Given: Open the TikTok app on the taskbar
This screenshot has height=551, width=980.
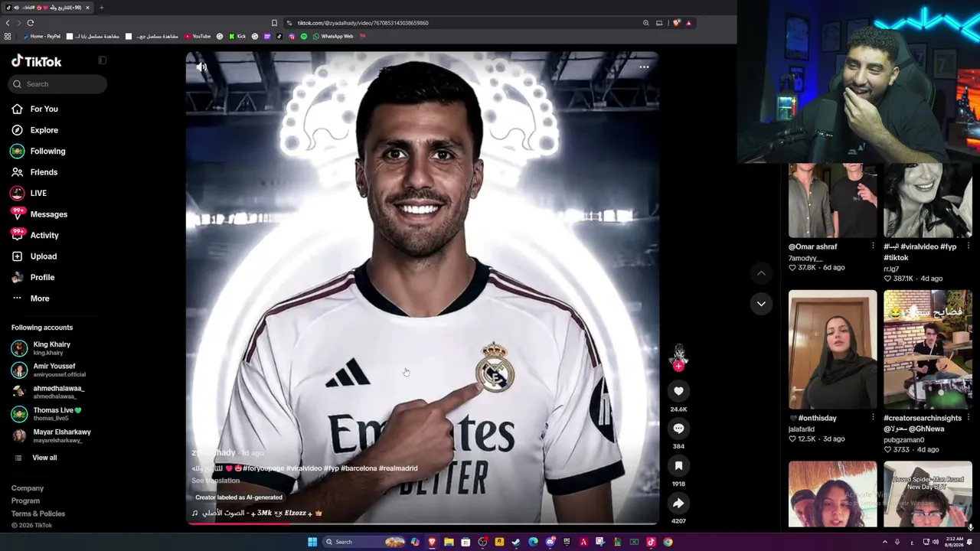Looking at the screenshot, I should (x=651, y=542).
